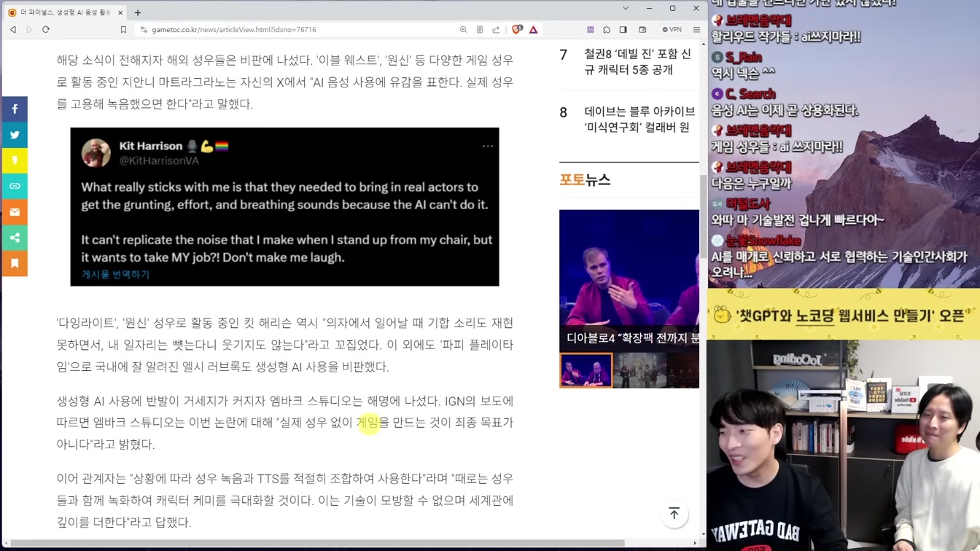
Task: Save article with orange bookmark sidebar icon
Action: coord(15,263)
